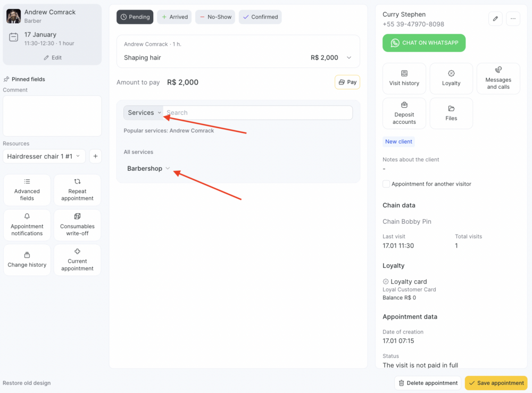Open Deposit accounts tile
The image size is (532, 393).
[404, 114]
